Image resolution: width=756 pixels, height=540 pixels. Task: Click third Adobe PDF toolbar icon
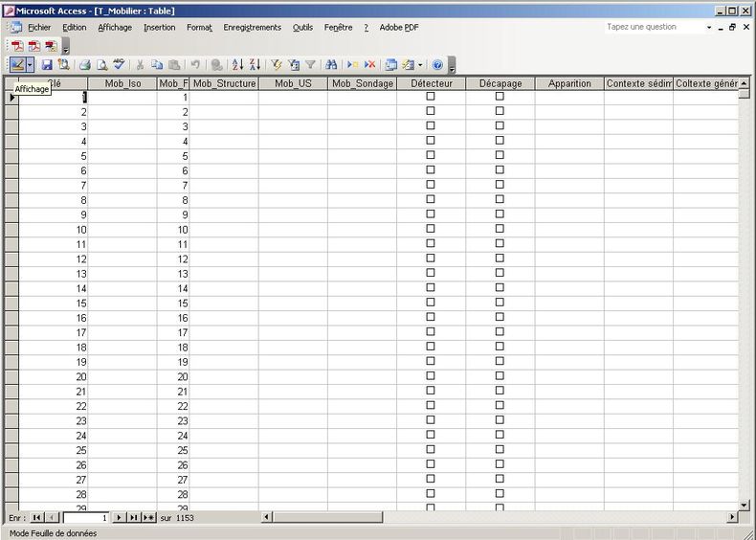click(51, 46)
